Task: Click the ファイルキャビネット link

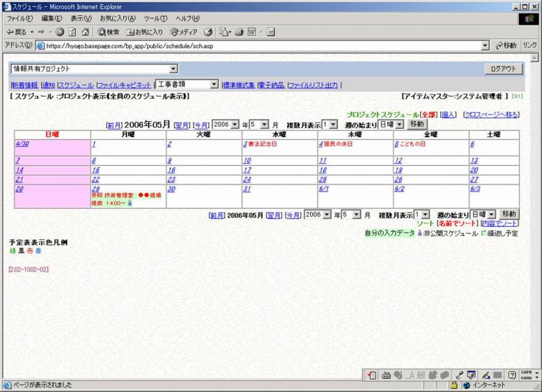Action: click(124, 85)
